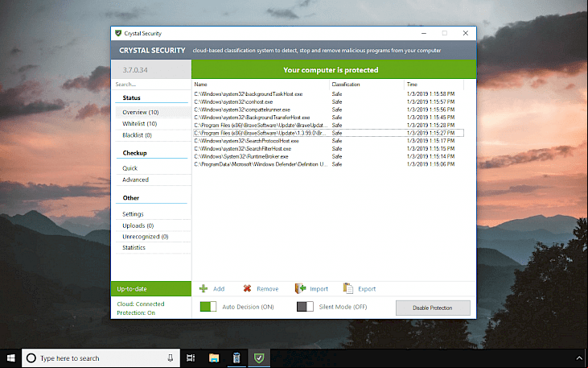
Task: Click the Up-to-date status bar
Action: tap(151, 289)
